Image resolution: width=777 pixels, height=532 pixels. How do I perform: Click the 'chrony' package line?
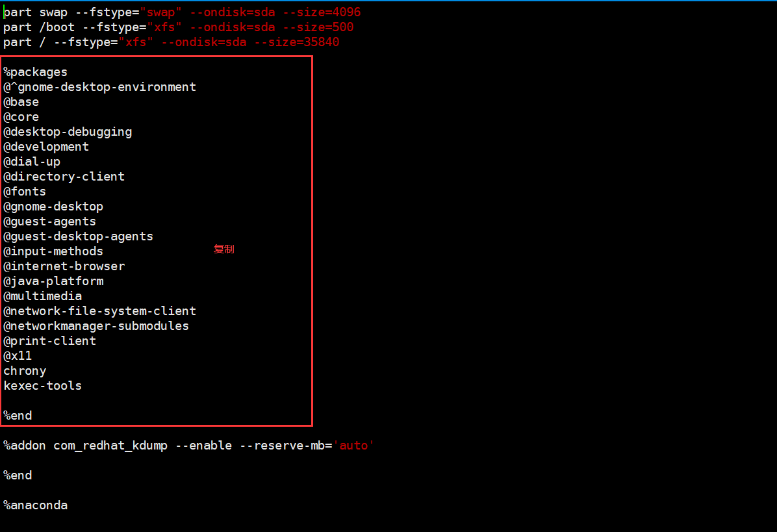pos(25,370)
